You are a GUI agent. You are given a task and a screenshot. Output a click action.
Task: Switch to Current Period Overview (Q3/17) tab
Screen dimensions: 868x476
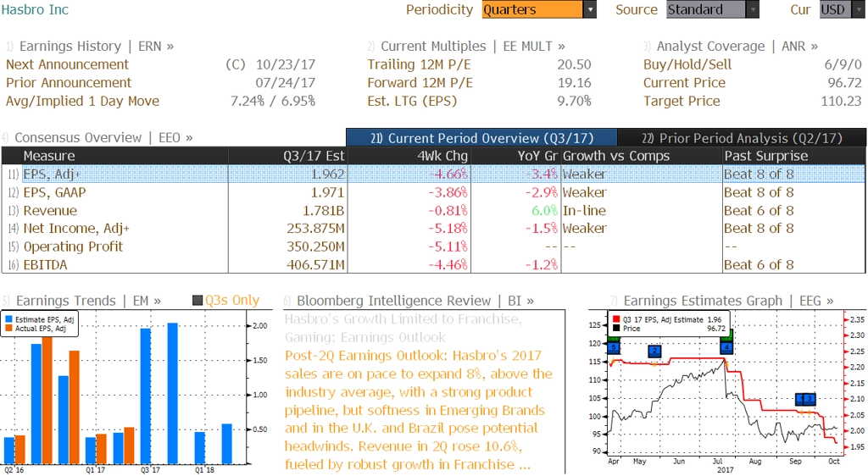point(481,138)
